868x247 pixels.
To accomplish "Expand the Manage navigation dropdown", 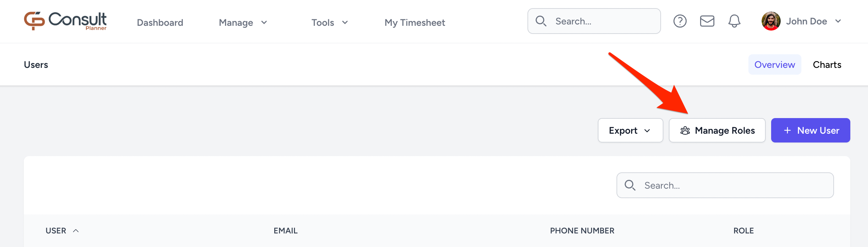I will [x=243, y=22].
